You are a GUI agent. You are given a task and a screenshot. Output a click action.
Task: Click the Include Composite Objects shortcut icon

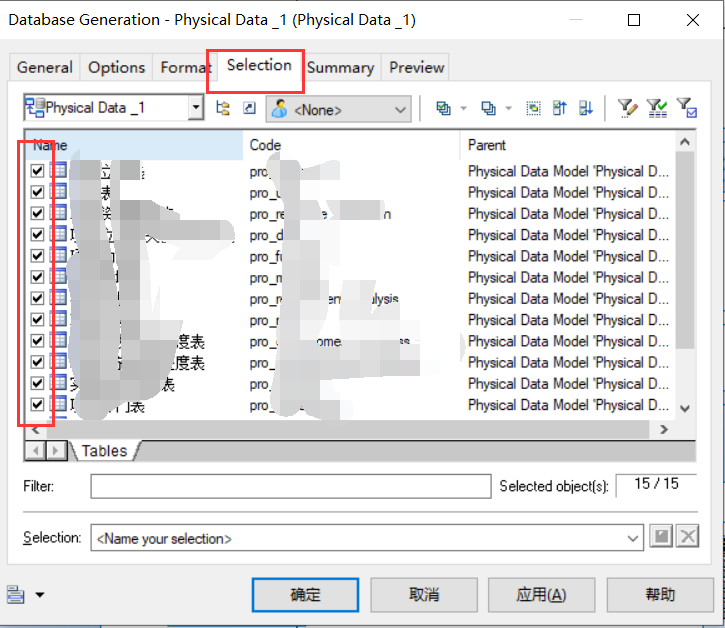(x=249, y=109)
